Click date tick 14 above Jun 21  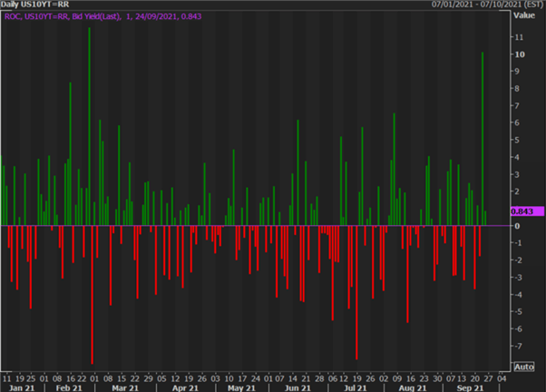point(293,378)
